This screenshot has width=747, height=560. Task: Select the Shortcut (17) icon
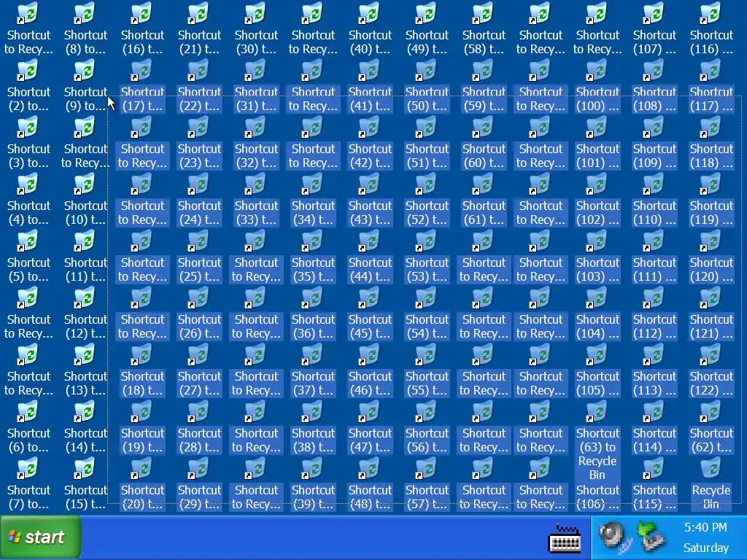tap(142, 70)
